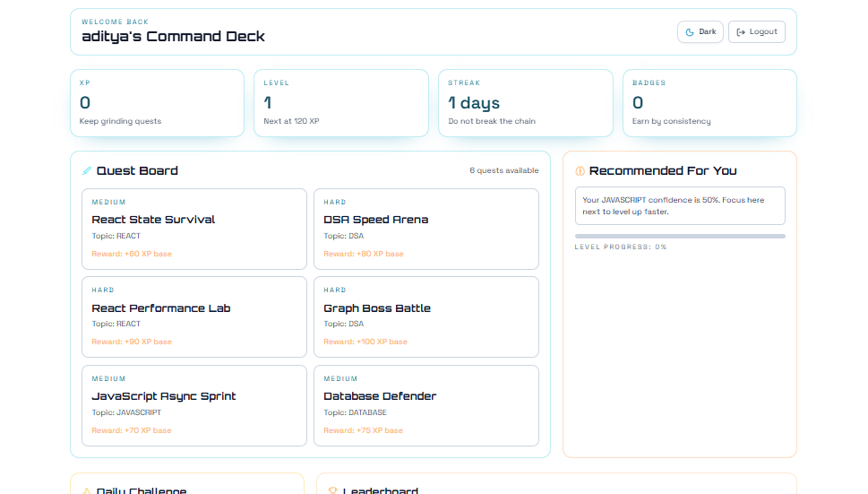868x494 pixels.
Task: Click 'Next at 120 XP' text
Action: [x=291, y=121]
